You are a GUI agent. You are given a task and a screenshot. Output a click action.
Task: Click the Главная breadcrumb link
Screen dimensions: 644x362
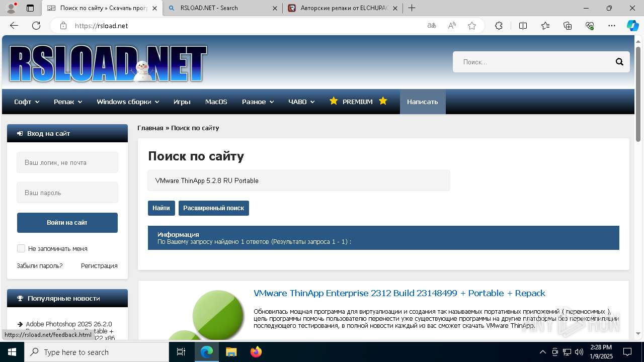pyautogui.click(x=150, y=128)
